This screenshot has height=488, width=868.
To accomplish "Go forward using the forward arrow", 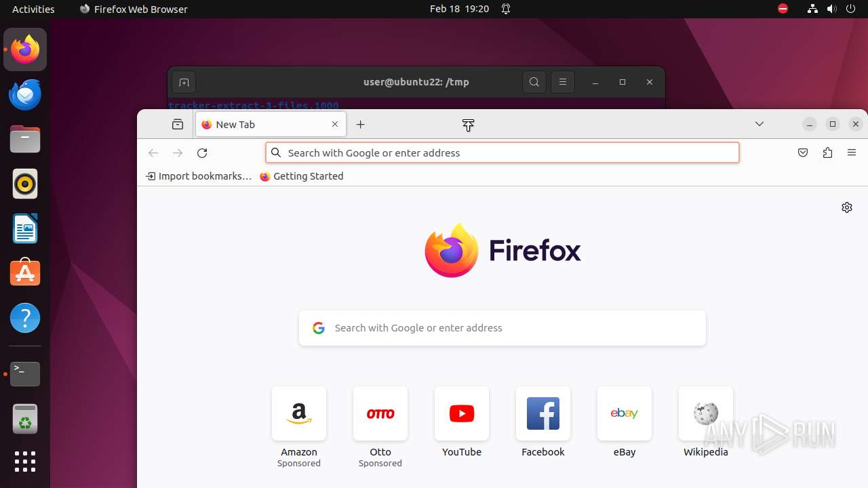I will coord(178,153).
